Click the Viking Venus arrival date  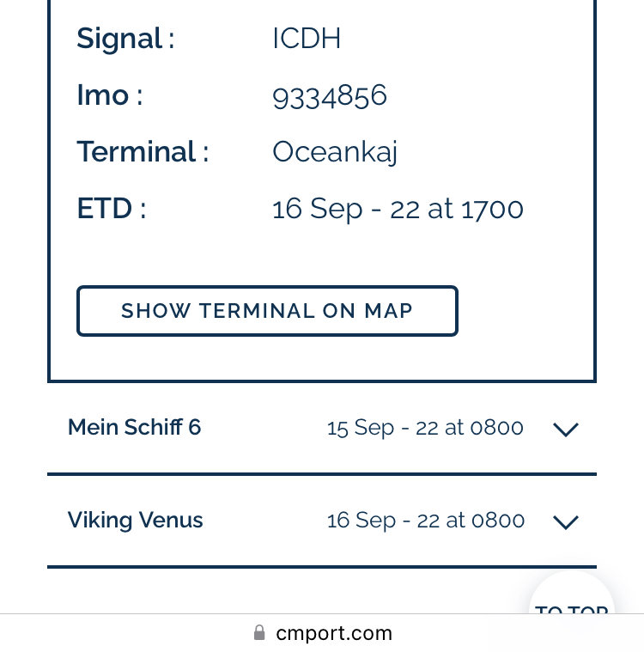[x=426, y=521]
